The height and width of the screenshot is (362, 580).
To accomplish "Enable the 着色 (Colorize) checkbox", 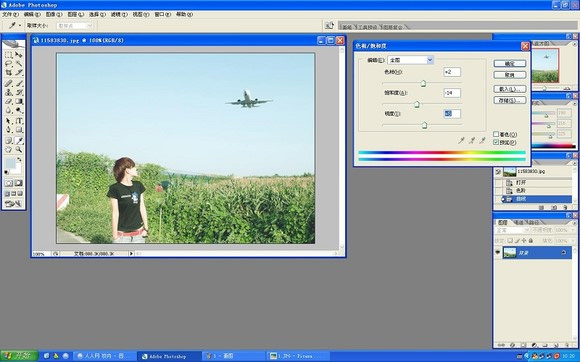I will point(496,134).
